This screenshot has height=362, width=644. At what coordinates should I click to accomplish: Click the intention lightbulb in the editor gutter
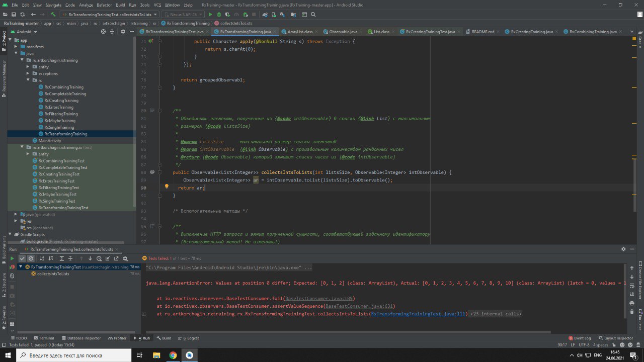(x=167, y=187)
